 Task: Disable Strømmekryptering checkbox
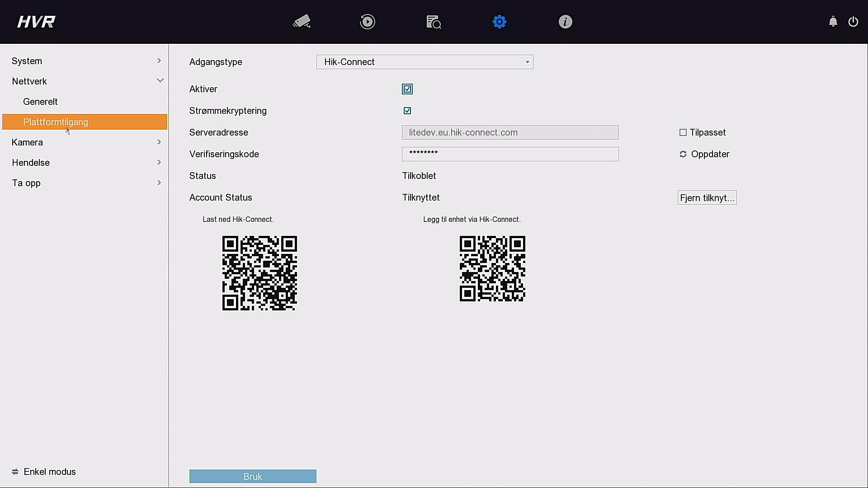[407, 111]
